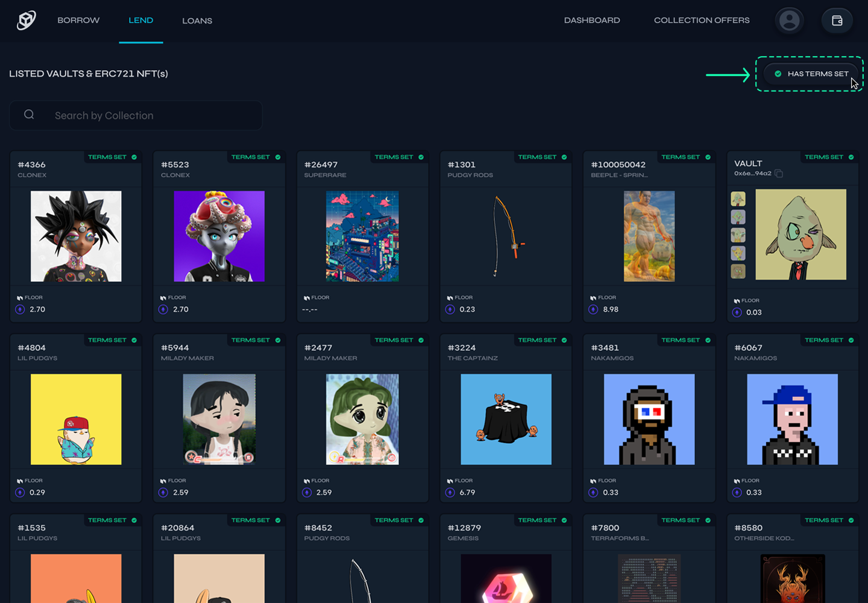Open Collection Offers page
The width and height of the screenshot is (868, 603).
[x=702, y=21]
